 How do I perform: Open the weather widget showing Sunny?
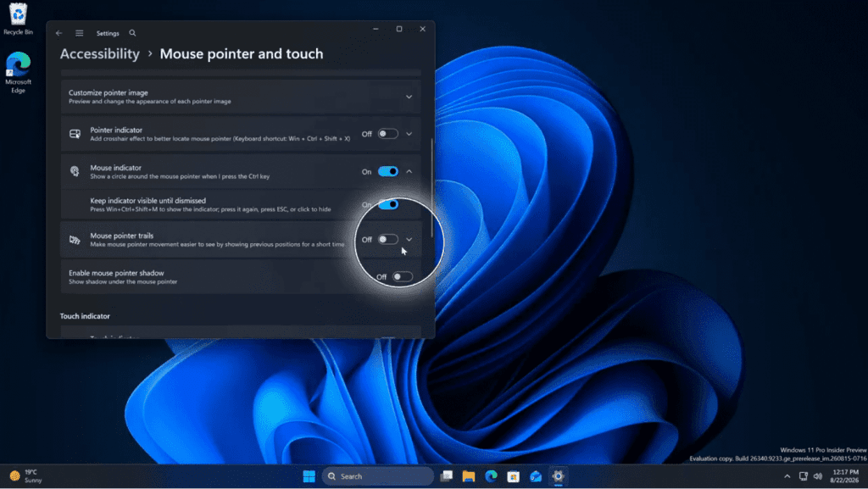(x=26, y=476)
